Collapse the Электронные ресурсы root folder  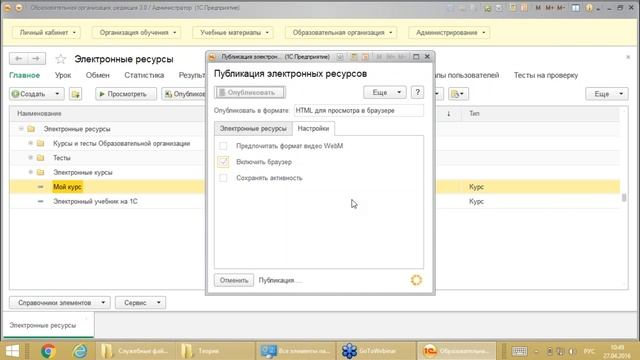[21, 129]
